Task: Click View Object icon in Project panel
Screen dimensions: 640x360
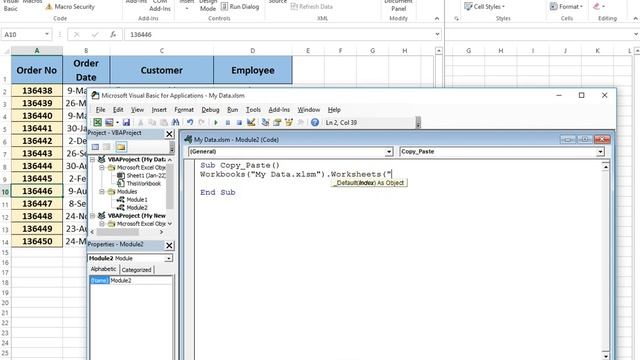Action: pyautogui.click(x=107, y=147)
